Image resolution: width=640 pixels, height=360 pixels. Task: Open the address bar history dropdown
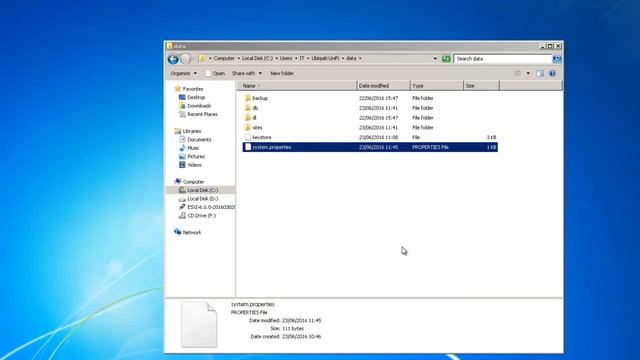[x=435, y=59]
